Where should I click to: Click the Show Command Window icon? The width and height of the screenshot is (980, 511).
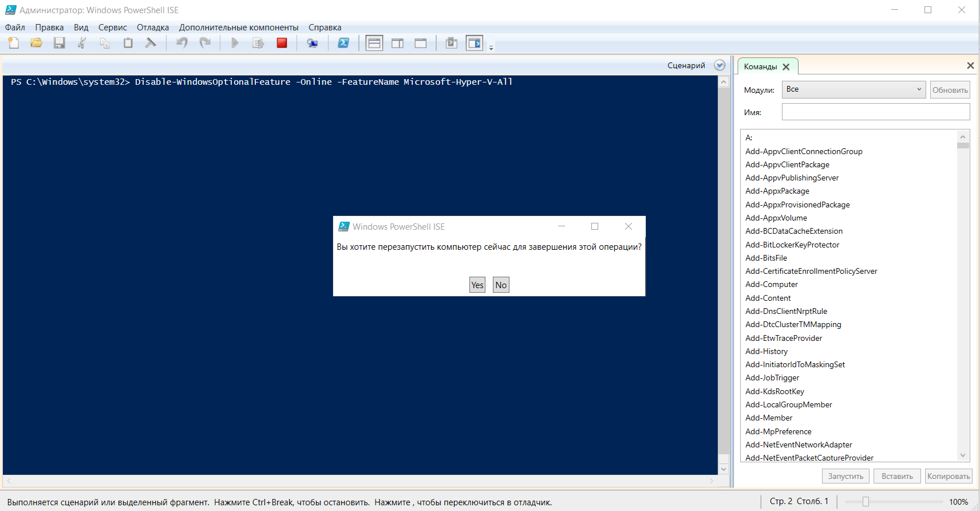coord(452,43)
